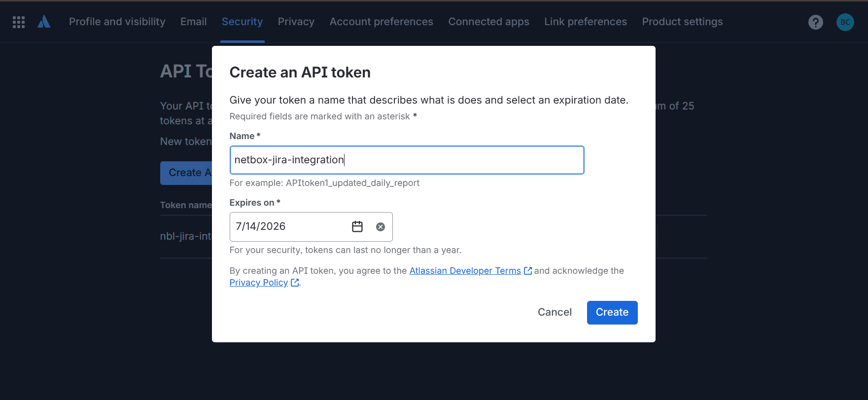Switch to Link preferences tab
The image size is (868, 400).
click(586, 22)
